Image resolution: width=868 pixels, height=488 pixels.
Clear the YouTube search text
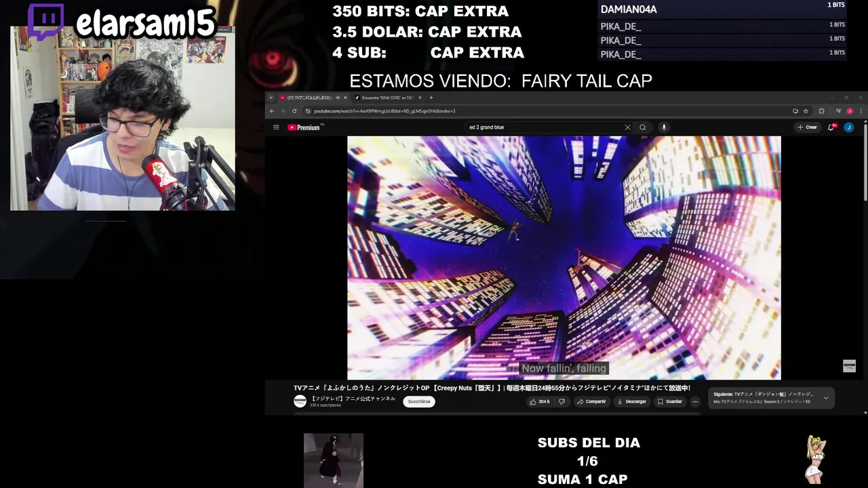pyautogui.click(x=627, y=127)
